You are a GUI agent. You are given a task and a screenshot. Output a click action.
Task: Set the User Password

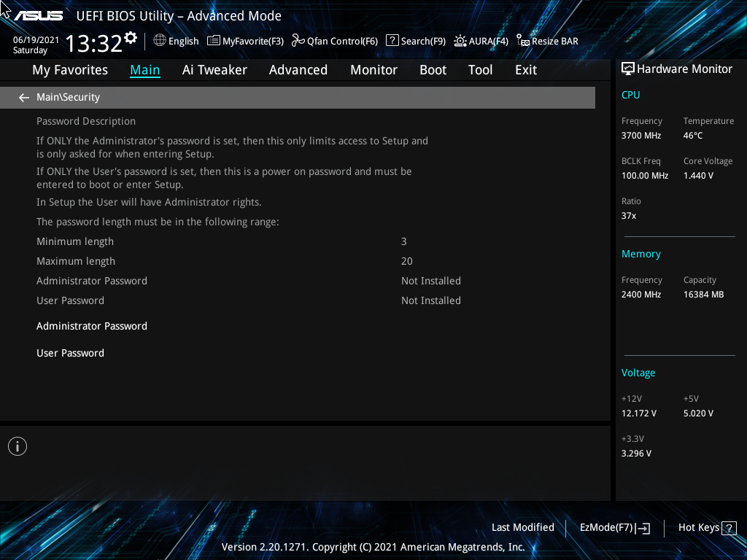[x=70, y=353]
